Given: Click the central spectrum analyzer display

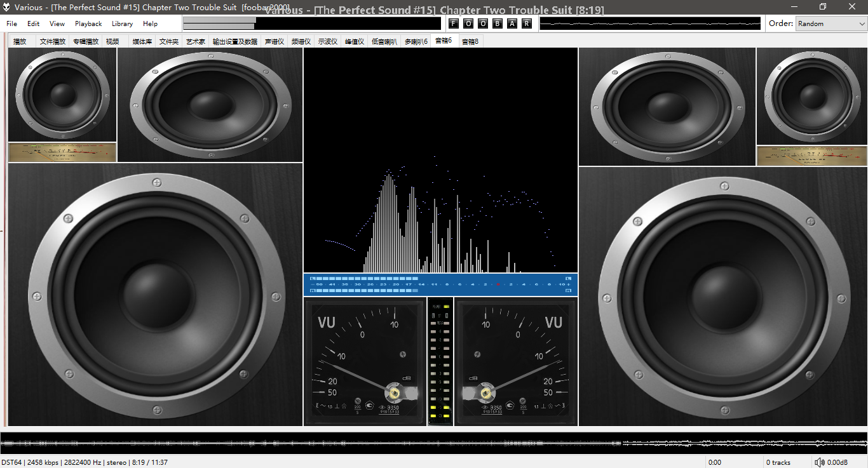Looking at the screenshot, I should point(440,160).
